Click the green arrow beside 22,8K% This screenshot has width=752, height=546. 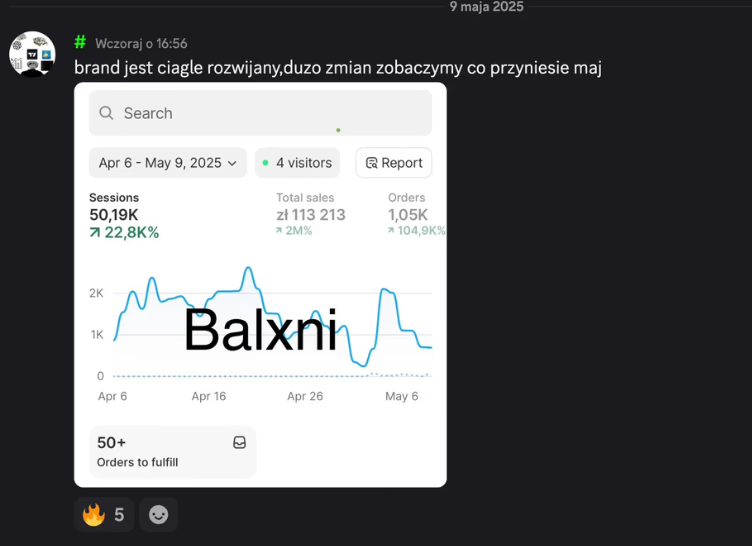pos(95,233)
